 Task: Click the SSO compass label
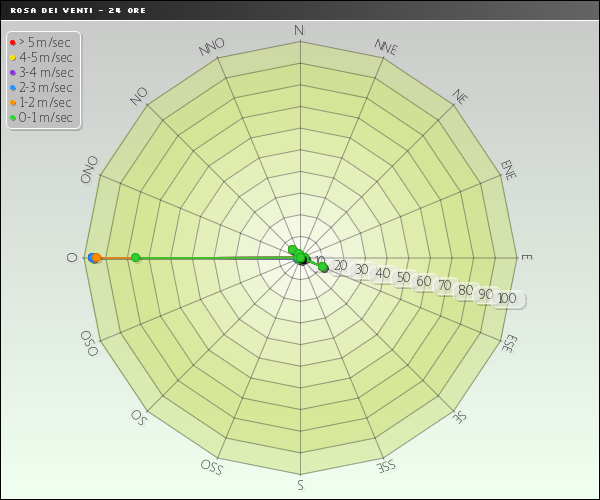coord(212,466)
